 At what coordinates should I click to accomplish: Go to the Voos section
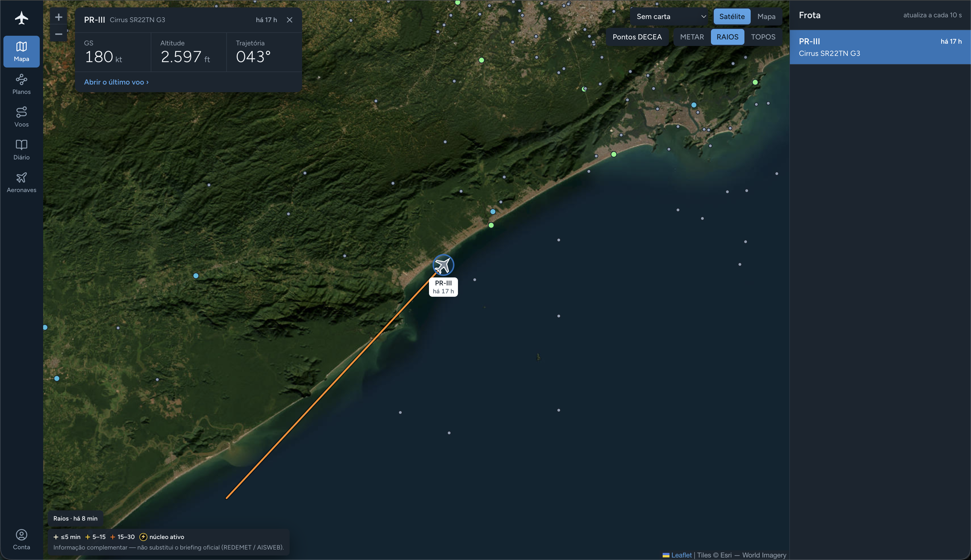click(x=22, y=117)
